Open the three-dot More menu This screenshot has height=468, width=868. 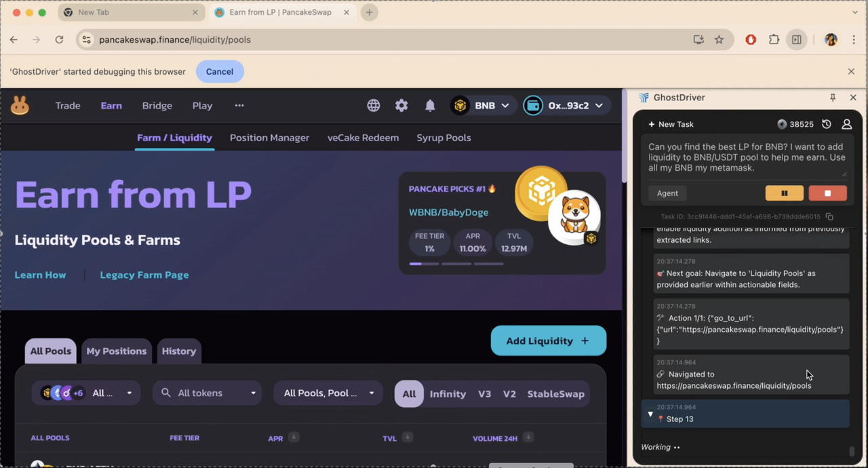coord(239,106)
